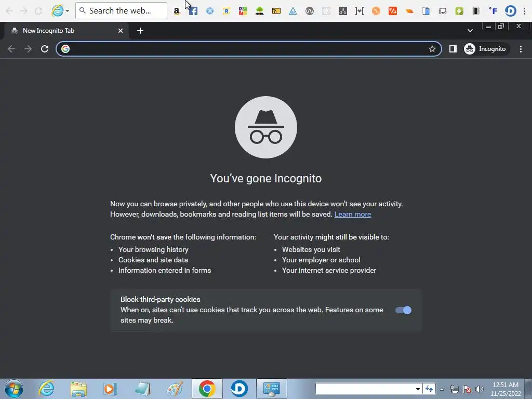Open the Learn more link
Viewport: 532px width, 399px height.
tap(353, 215)
